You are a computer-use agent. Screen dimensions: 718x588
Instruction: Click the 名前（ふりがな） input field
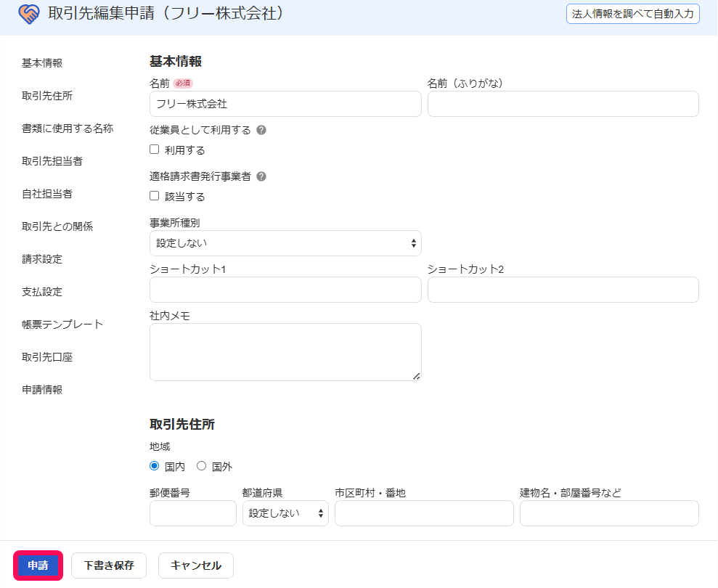coord(563,104)
